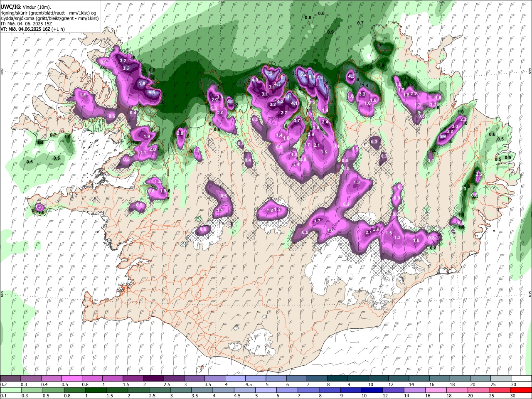This screenshot has height=399, width=532.
Task: Select the bright pink swatch between 0.5 and 0.8
Action: coord(71,379)
